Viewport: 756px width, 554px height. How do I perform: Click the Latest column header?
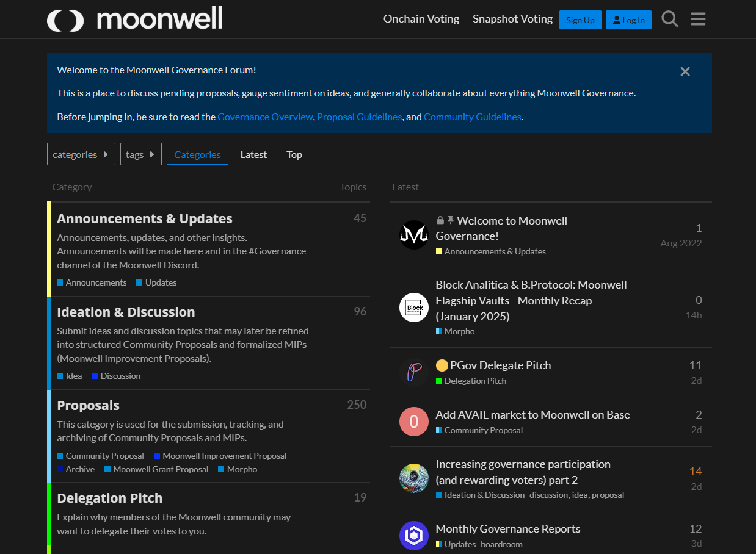(x=405, y=187)
